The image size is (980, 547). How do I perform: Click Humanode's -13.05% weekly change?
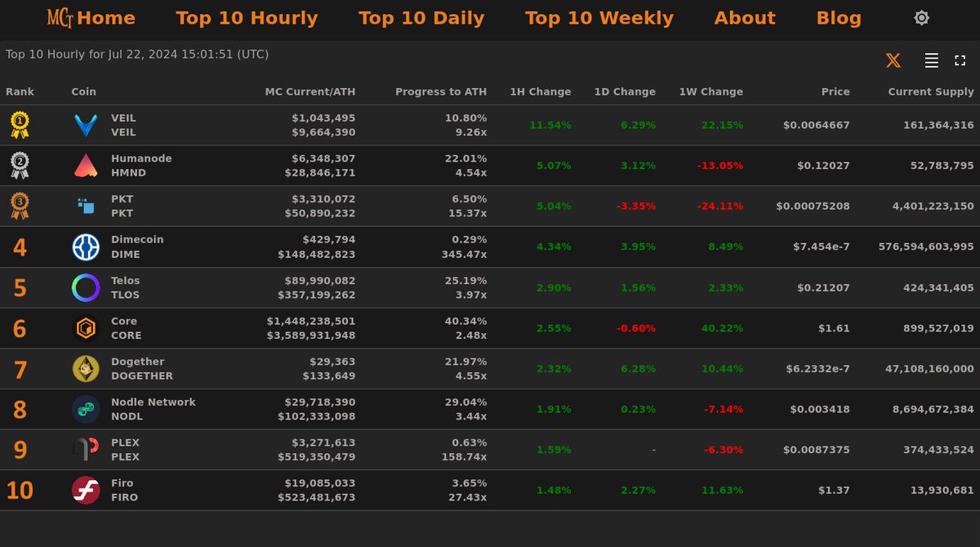coord(720,166)
